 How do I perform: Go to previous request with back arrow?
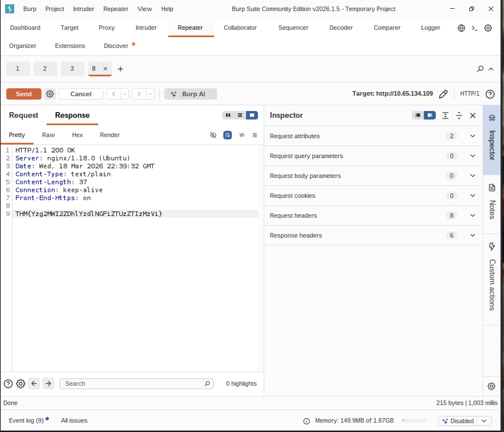[x=114, y=94]
